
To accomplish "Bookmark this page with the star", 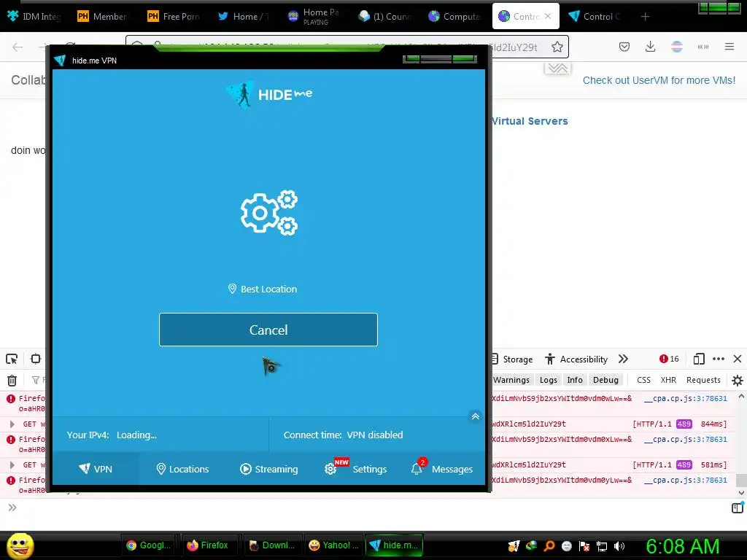I will click(x=557, y=47).
